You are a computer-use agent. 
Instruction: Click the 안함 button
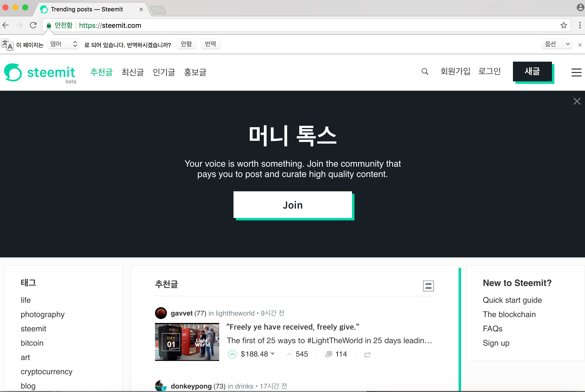tap(186, 44)
